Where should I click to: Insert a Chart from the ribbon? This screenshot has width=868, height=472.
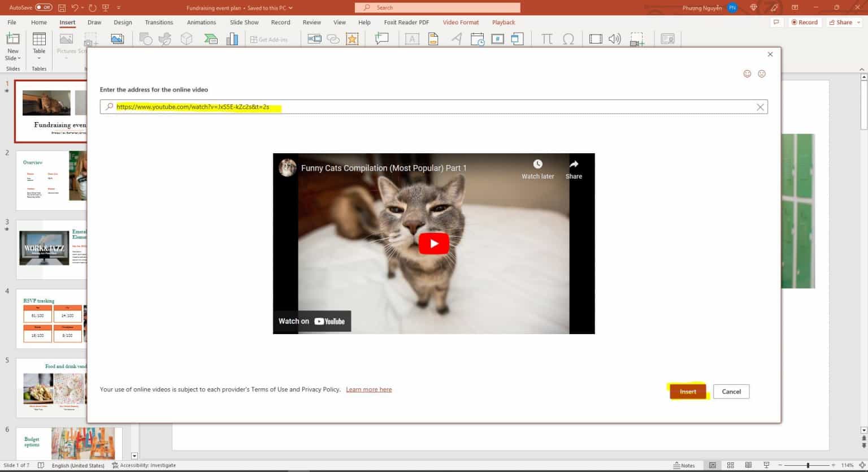(232, 38)
